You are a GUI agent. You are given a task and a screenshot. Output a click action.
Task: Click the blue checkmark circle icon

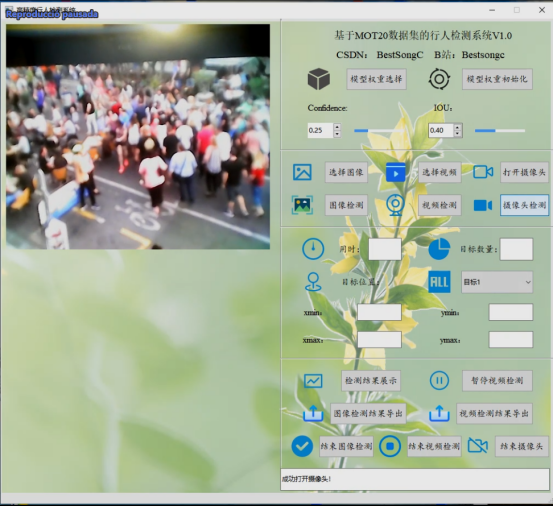[x=302, y=446]
